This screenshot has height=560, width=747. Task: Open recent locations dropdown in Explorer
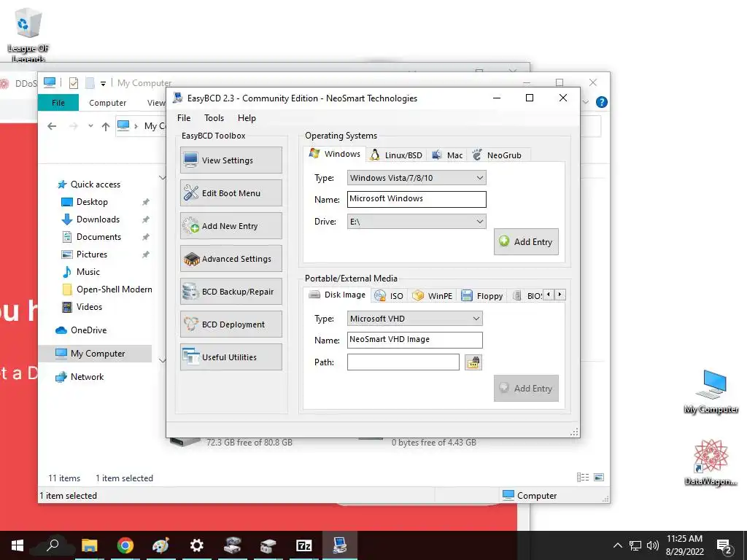(x=90, y=126)
